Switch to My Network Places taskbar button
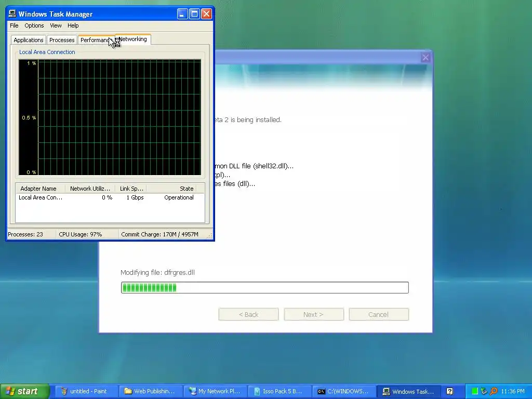This screenshot has height=399, width=532. 216,391
